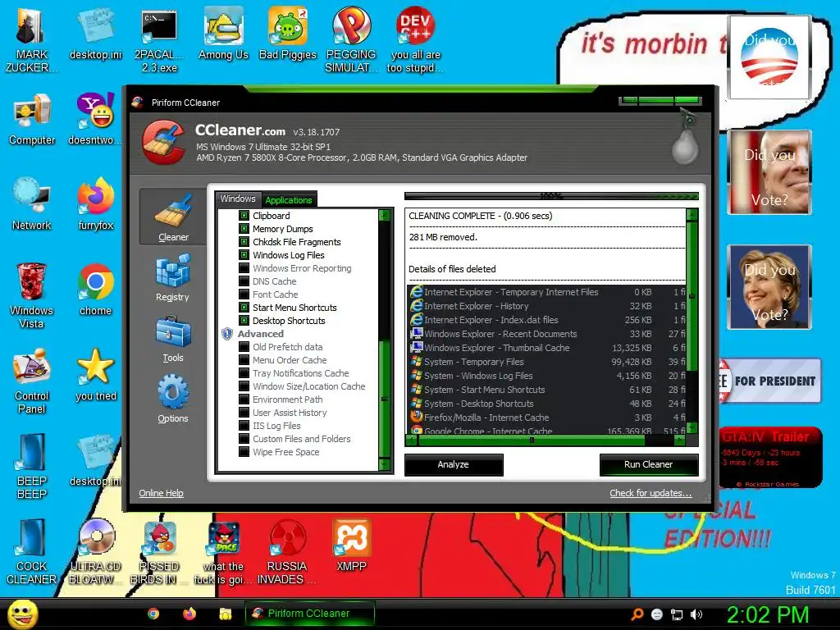Open the Registry section in CCleaner sidebar
Image resolution: width=840 pixels, height=630 pixels.
point(172,279)
